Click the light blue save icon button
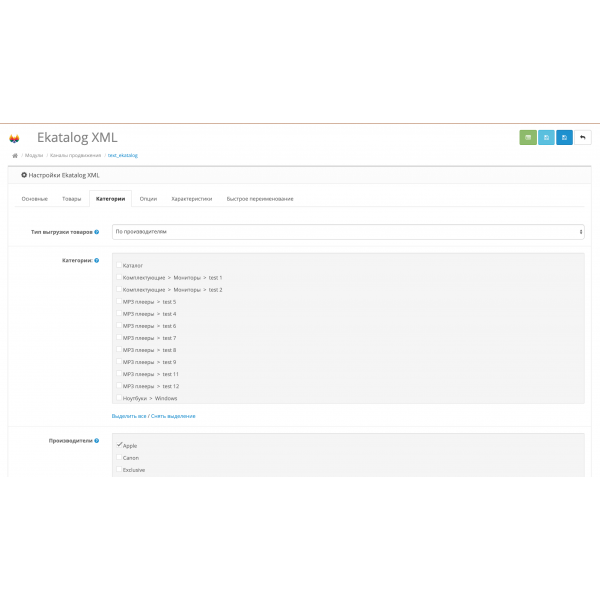 point(546,137)
